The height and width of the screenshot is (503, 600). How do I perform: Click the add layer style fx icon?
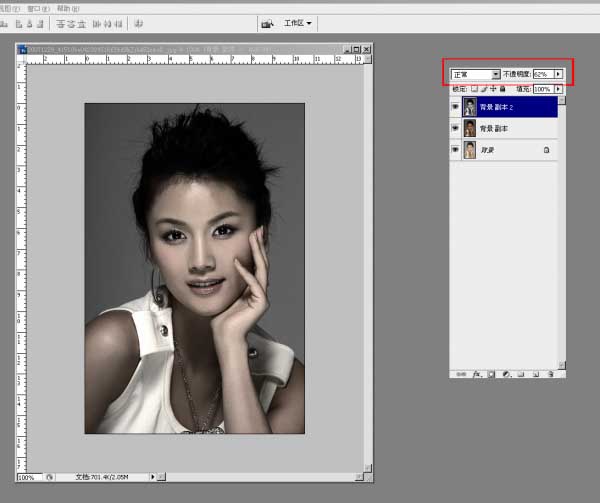[x=476, y=374]
